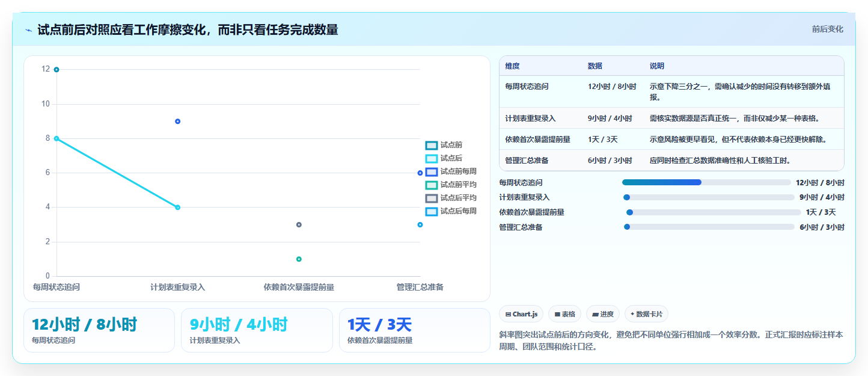Image resolution: width=868 pixels, height=376 pixels.
Task: Toggle the 试点后 legend swatch
Action: (x=432, y=158)
